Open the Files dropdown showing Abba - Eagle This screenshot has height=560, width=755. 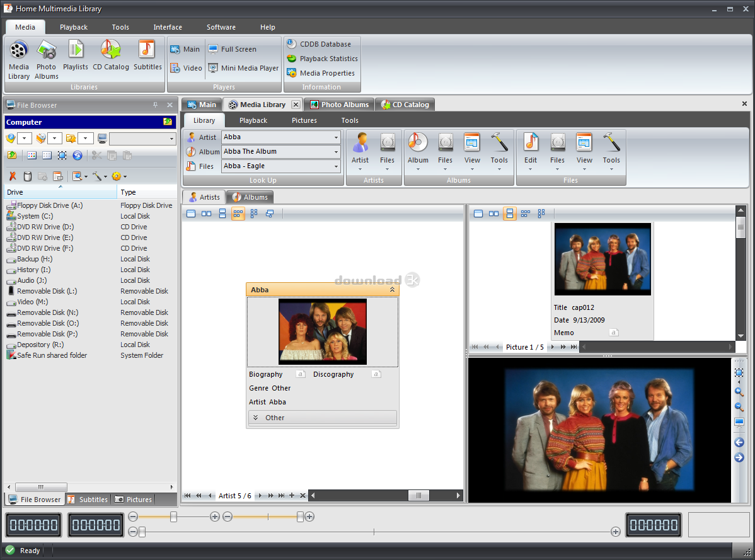(336, 166)
